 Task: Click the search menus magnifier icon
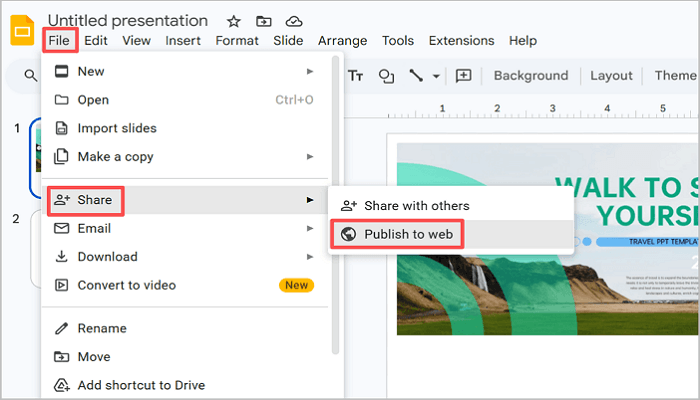coord(30,75)
